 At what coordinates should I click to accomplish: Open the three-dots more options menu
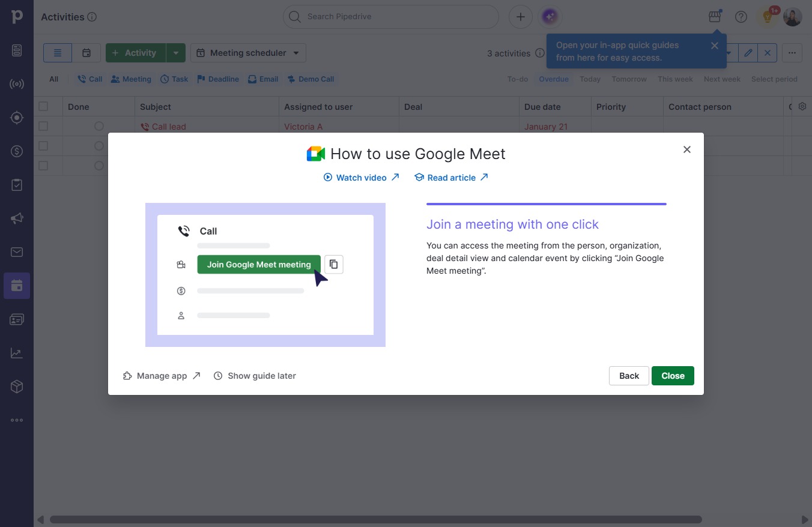792,53
